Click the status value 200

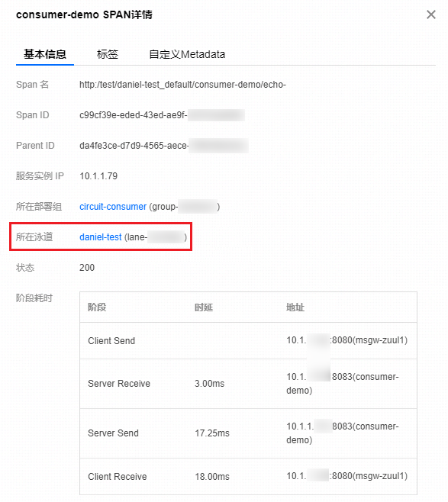point(87,268)
